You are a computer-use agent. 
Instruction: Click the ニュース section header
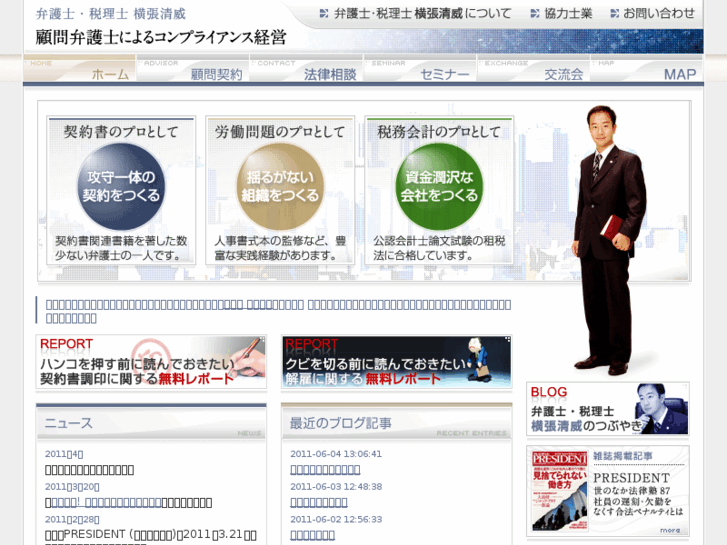[x=151, y=423]
